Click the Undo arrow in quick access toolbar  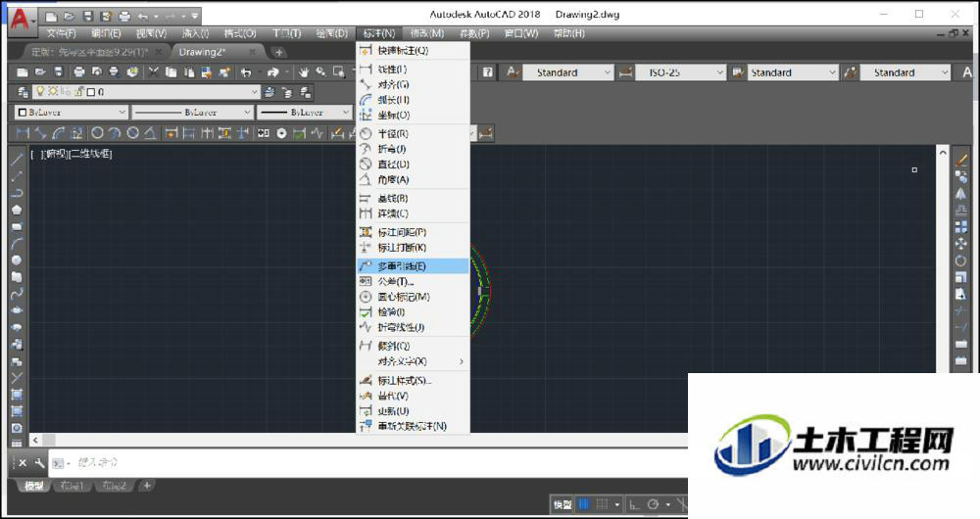pyautogui.click(x=143, y=17)
